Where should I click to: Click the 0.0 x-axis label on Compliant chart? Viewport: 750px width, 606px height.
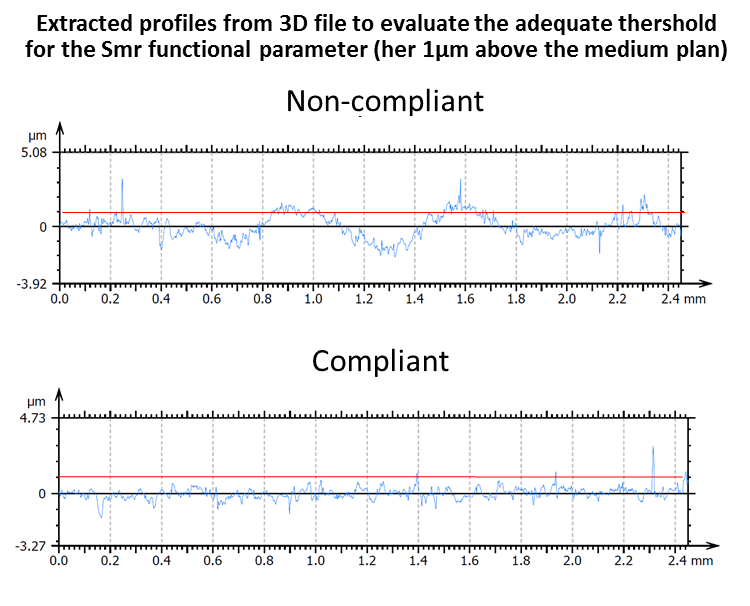[59, 561]
